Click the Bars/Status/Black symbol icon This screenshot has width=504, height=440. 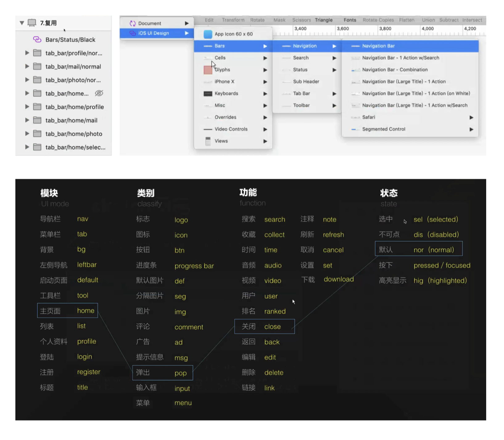point(37,39)
